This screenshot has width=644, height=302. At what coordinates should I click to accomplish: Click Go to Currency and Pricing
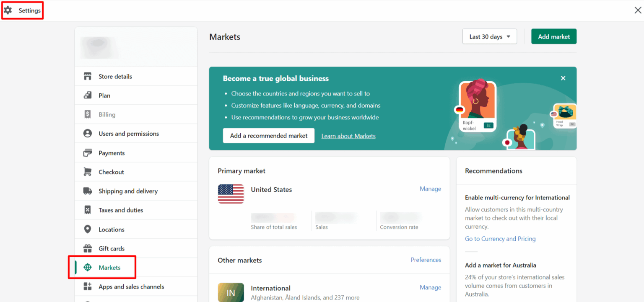pos(500,238)
